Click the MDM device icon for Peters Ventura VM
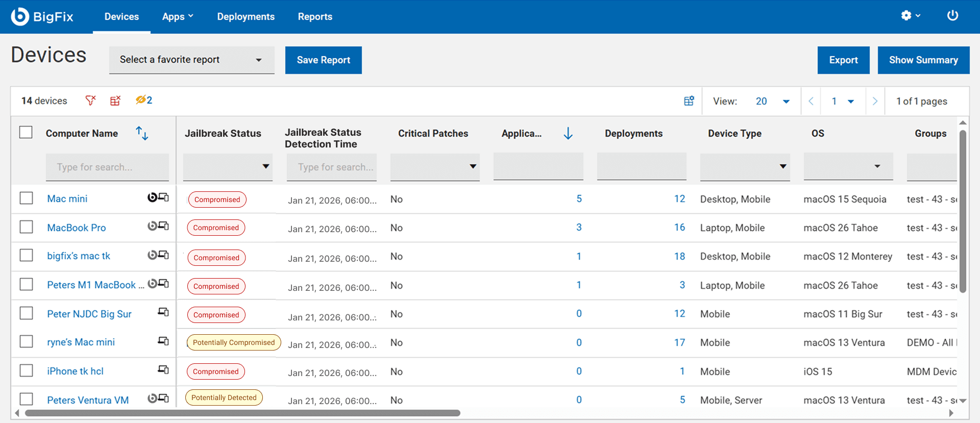Image resolution: width=980 pixels, height=423 pixels. (163, 398)
